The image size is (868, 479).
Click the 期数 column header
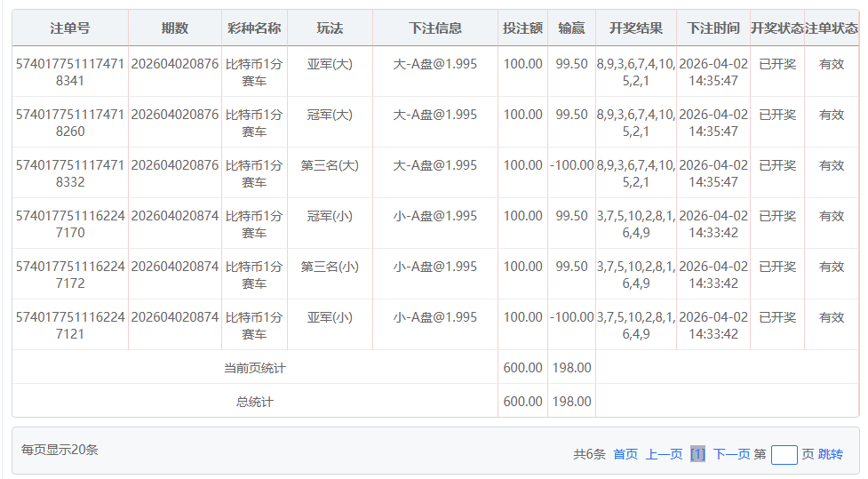coord(175,28)
